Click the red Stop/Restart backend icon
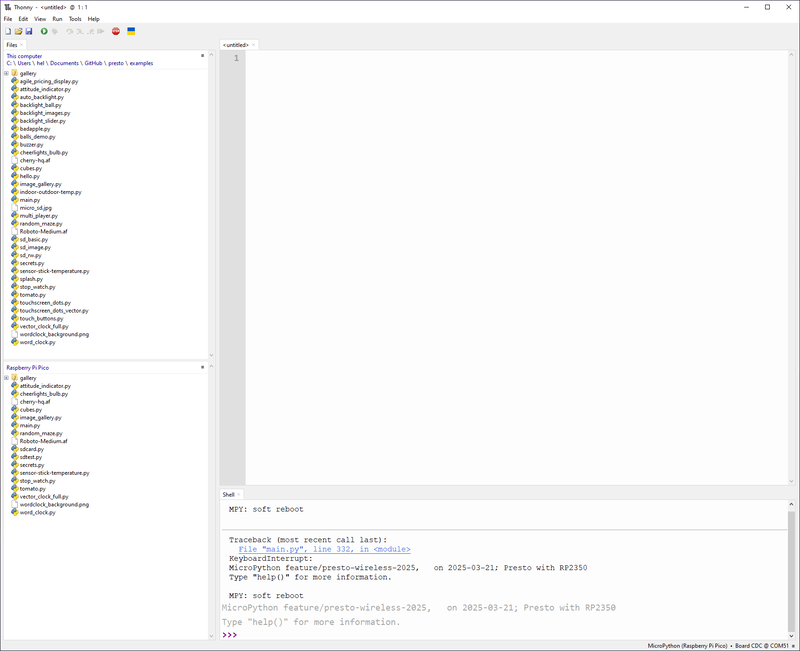The image size is (800, 651). click(116, 31)
